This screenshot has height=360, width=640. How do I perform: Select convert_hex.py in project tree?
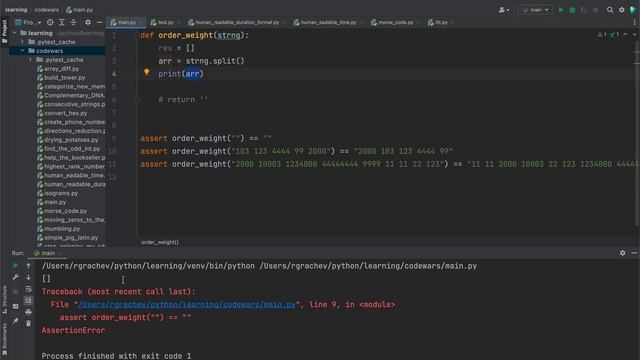click(x=65, y=113)
